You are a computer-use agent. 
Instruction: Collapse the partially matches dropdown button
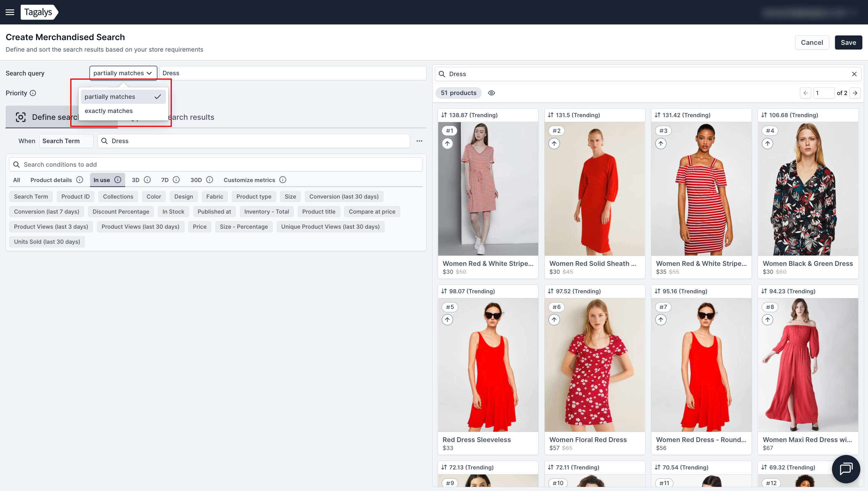click(x=123, y=73)
